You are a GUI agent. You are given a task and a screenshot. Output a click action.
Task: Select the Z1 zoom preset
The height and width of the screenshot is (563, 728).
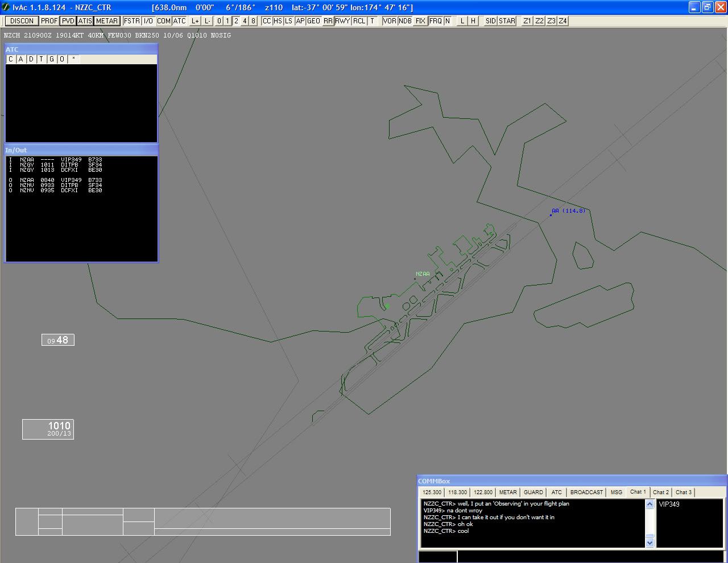(527, 21)
